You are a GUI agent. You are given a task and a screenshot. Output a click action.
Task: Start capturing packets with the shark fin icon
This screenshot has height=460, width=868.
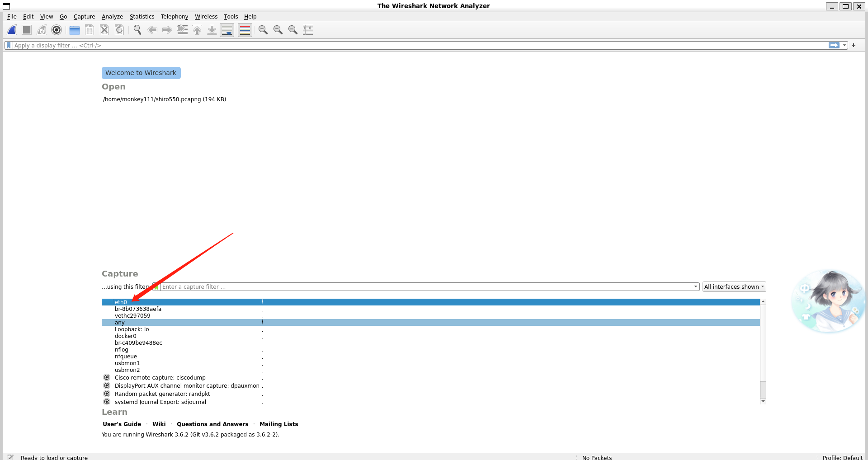[12, 30]
